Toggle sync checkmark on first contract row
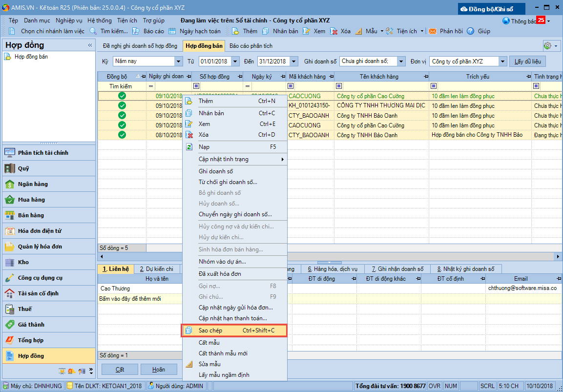This screenshot has width=563, height=392. [x=122, y=96]
